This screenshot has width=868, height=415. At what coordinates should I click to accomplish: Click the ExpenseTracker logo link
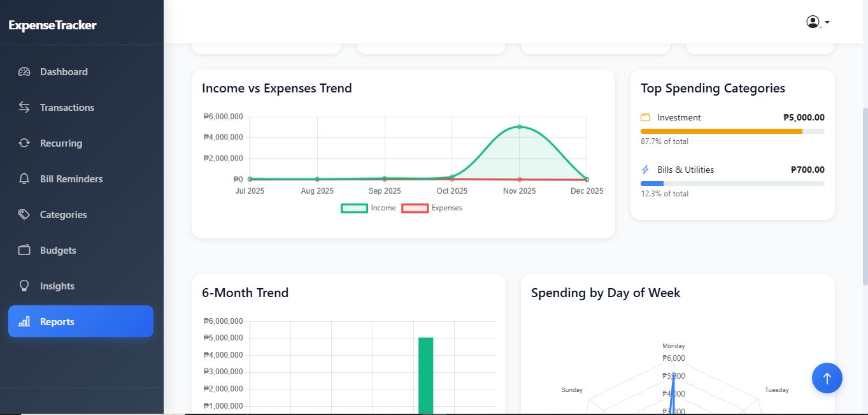coord(52,25)
